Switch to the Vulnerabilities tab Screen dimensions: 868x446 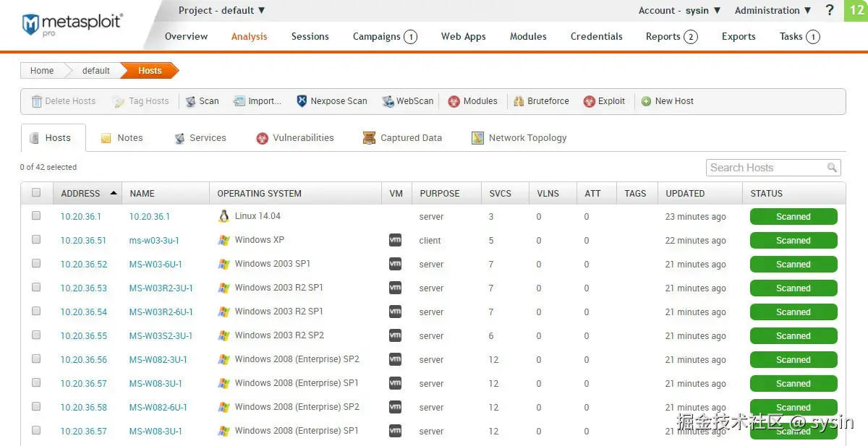point(295,137)
